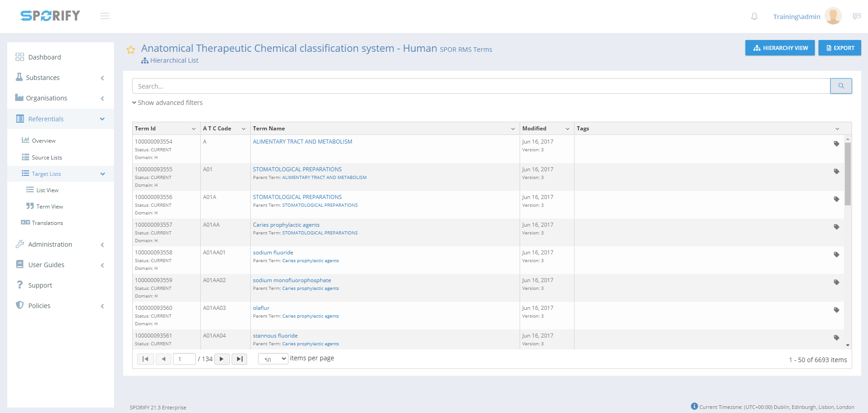Click the HIERARCHY VIEW button
The width and height of the screenshot is (868, 413).
click(779, 48)
